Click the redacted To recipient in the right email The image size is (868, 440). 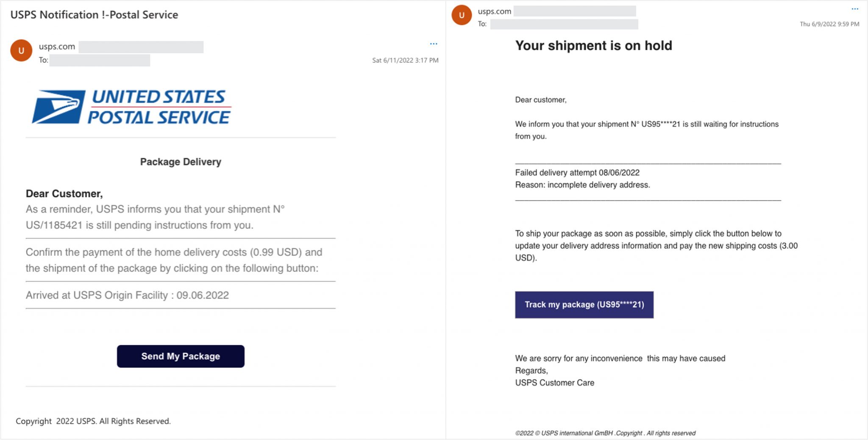tap(564, 24)
